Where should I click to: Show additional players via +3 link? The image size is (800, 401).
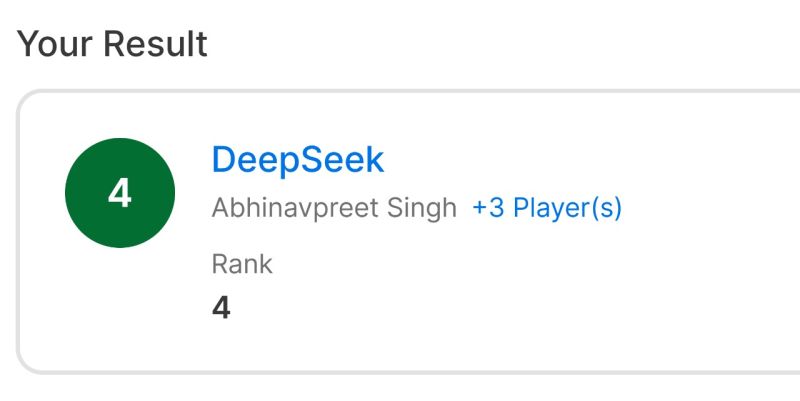(x=547, y=208)
